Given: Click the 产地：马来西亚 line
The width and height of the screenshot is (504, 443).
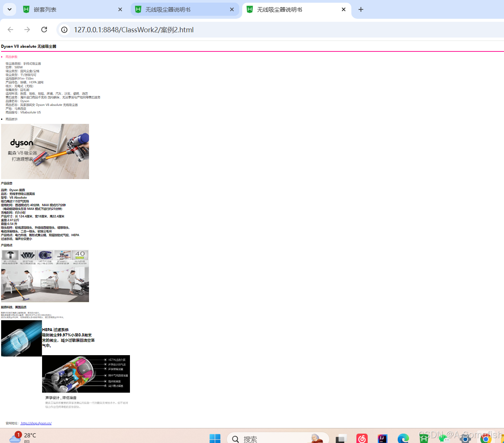Looking at the screenshot, I should [16, 108].
